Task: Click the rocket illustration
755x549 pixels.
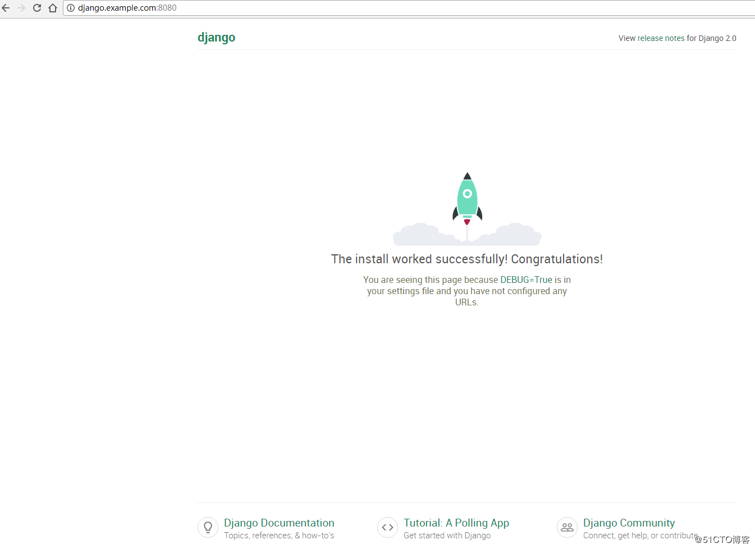Action: pyautogui.click(x=467, y=209)
